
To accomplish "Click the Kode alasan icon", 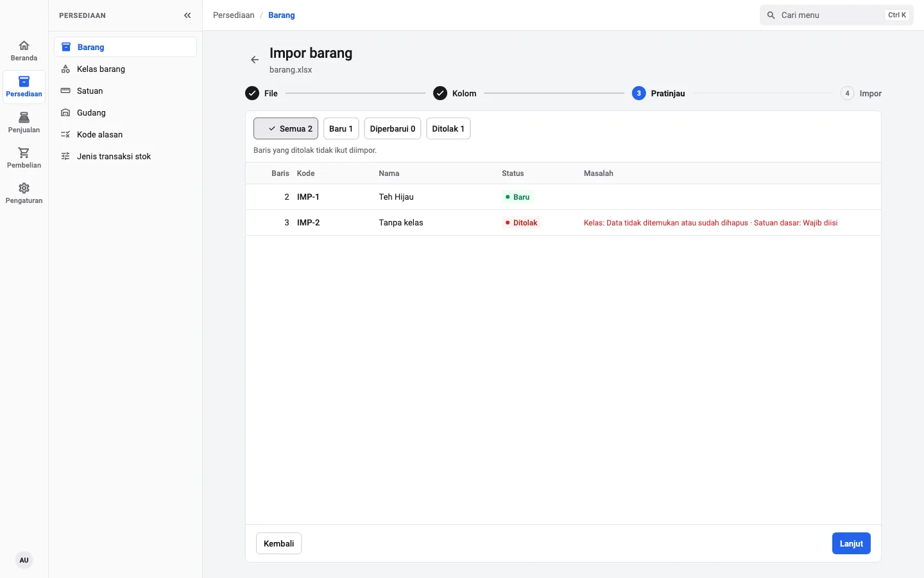I will (65, 135).
